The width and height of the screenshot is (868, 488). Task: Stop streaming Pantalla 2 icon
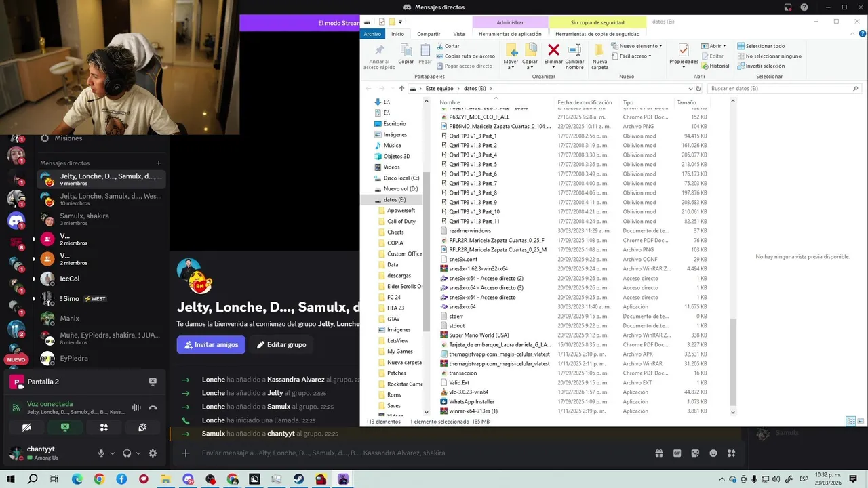click(153, 382)
